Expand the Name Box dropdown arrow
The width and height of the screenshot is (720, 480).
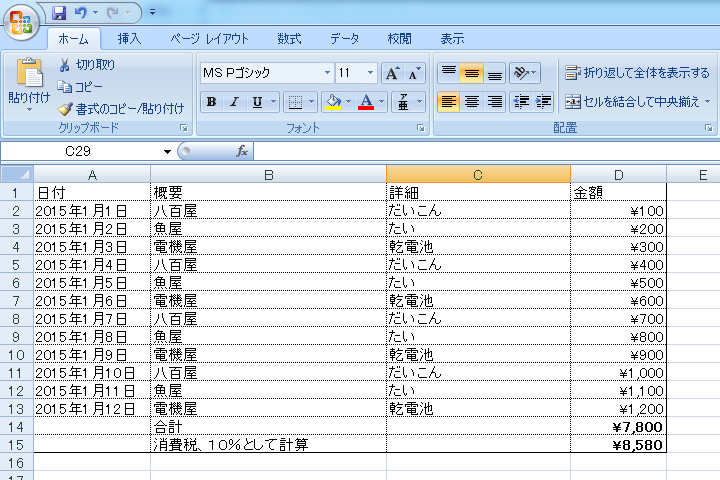(167, 151)
